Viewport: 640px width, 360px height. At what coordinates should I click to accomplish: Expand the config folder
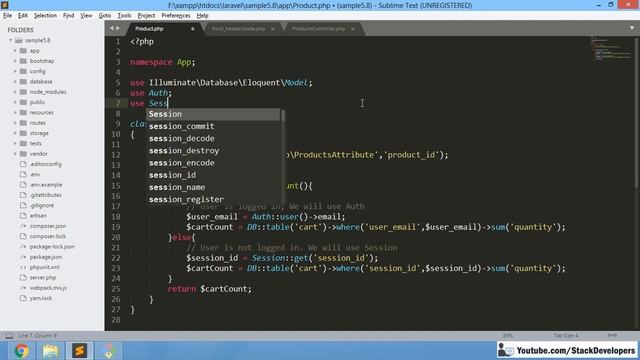pos(15,71)
